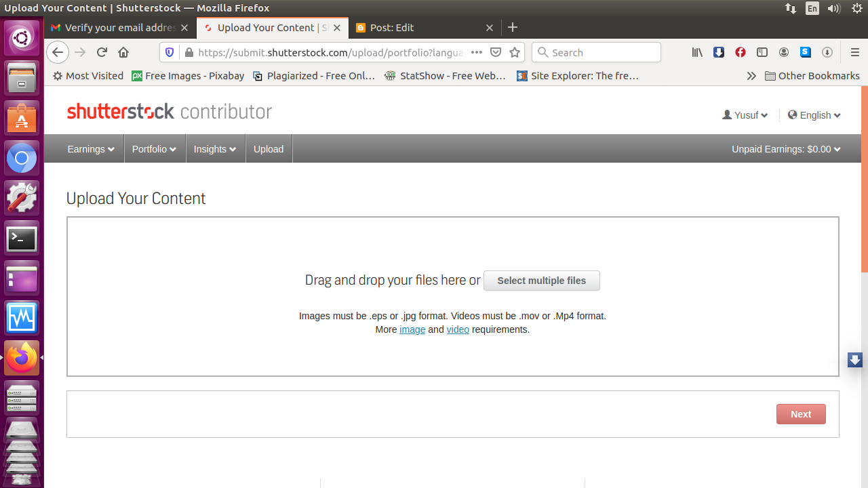Screen dimensions: 868x488
Task: Open volume indicator in top panel
Action: [x=834, y=8]
